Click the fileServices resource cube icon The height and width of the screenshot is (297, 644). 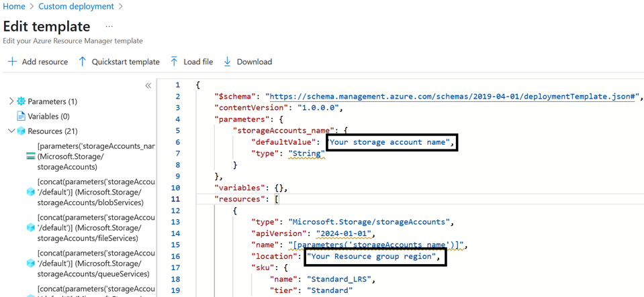tap(30, 227)
